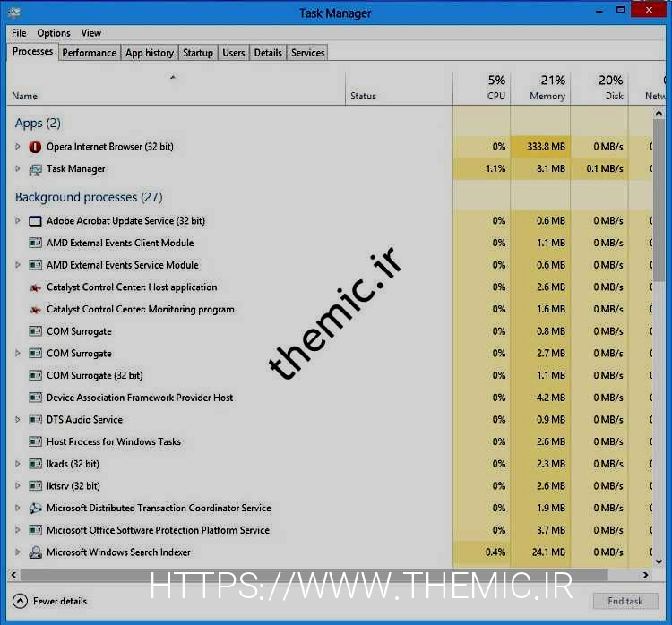Viewport: 672px width, 625px height.
Task: Click Host Process for Windows Tasks icon
Action: coord(35,441)
